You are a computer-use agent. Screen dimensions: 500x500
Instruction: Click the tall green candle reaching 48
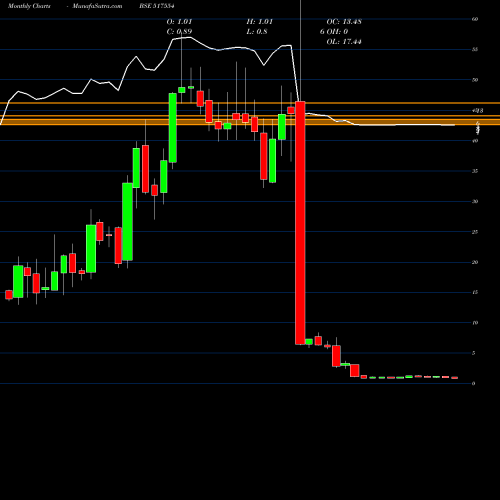click(173, 128)
